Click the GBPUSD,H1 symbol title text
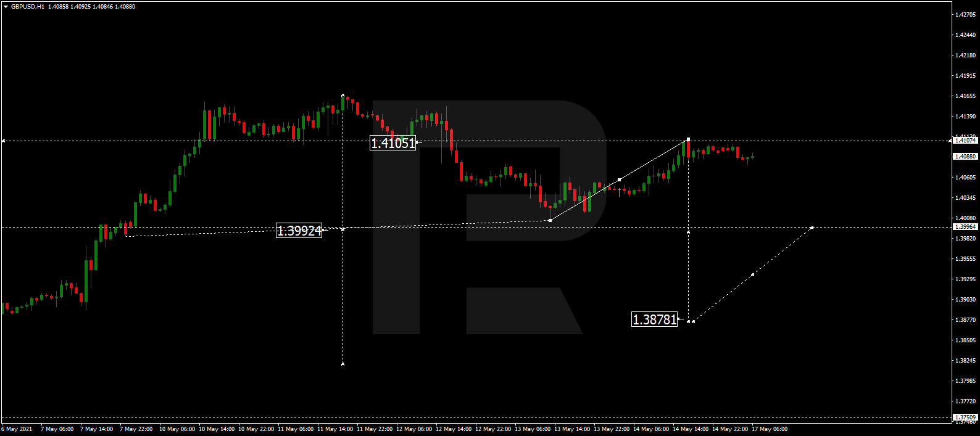This screenshot has width=980, height=436. click(x=28, y=7)
